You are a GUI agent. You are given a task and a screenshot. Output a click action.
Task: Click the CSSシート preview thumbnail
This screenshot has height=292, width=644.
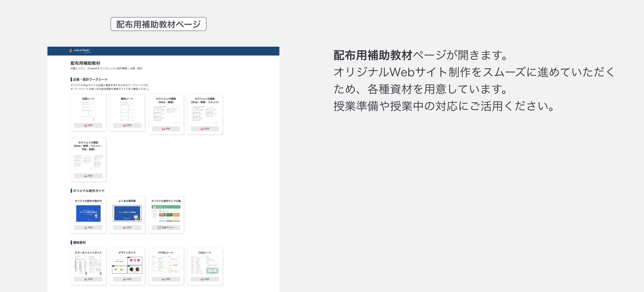tap(205, 265)
